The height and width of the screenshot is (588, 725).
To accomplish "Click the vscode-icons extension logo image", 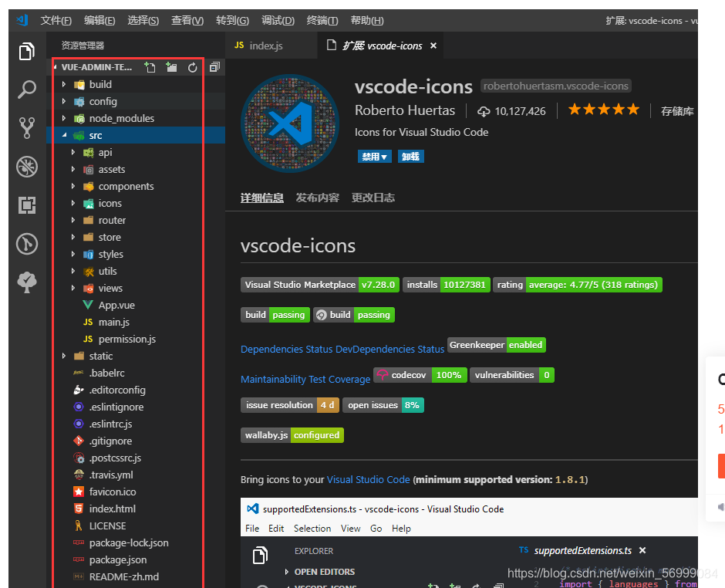I will coord(290,123).
